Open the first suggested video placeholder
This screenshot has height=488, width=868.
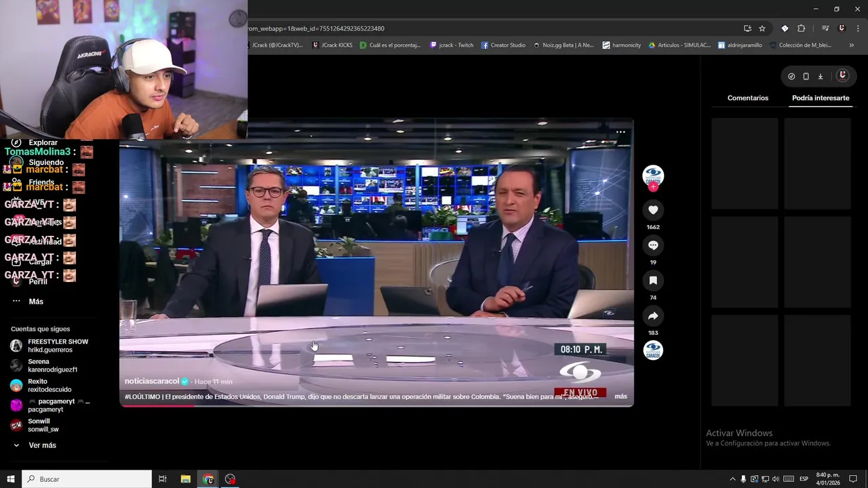point(745,163)
